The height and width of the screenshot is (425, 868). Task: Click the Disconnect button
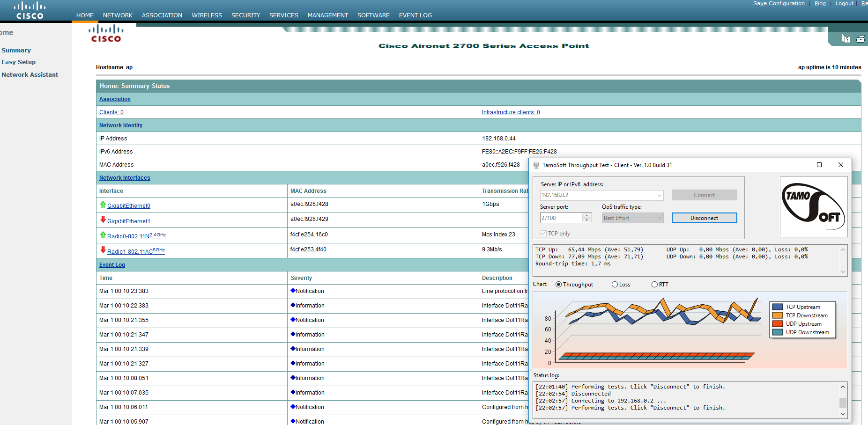tap(704, 218)
